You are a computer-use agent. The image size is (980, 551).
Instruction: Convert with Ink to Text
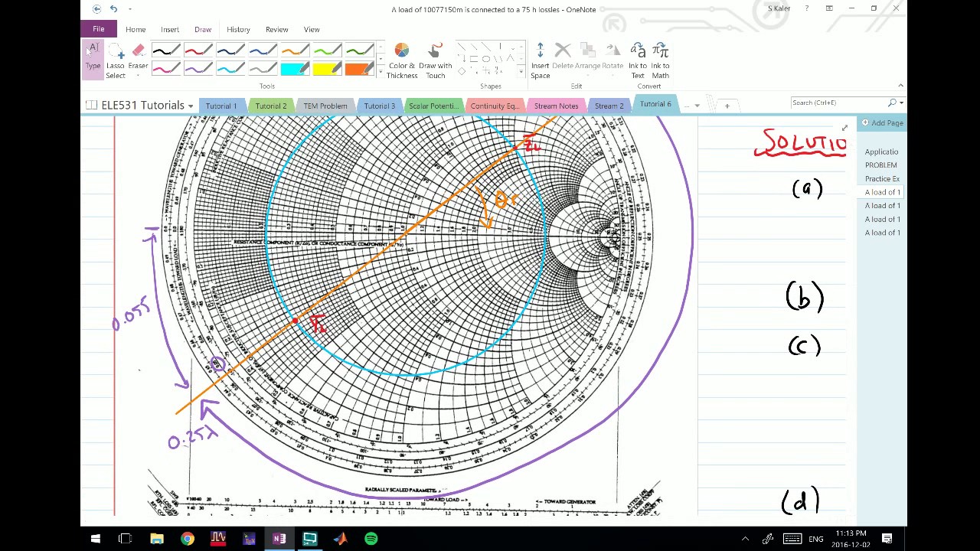tap(638, 61)
